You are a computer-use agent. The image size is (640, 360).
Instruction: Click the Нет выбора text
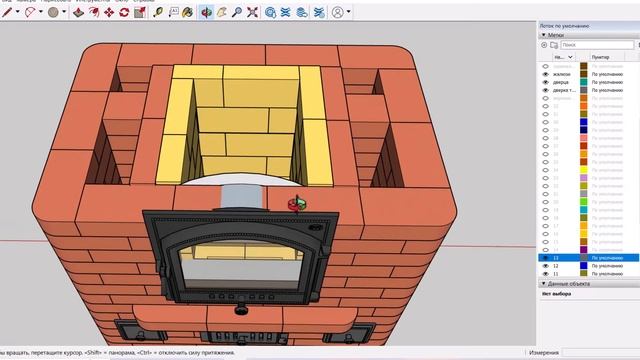[x=556, y=294]
